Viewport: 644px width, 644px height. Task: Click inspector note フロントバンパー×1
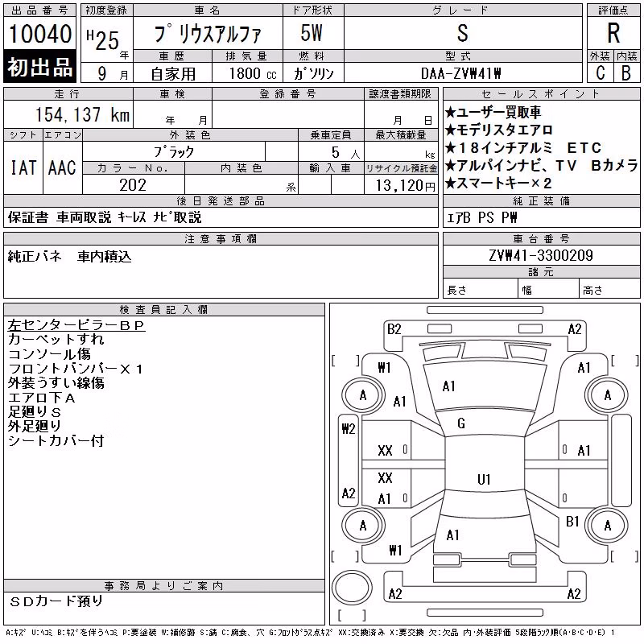point(75,369)
